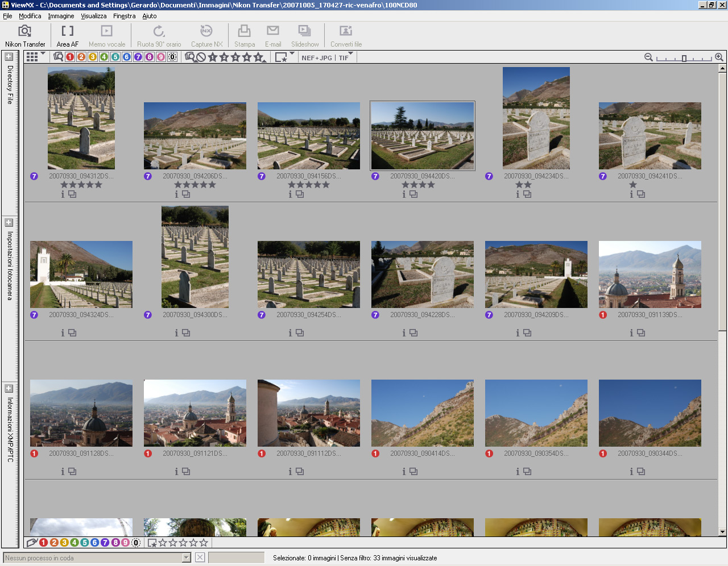This screenshot has height=566, width=728.
Task: Apply yellow label 3 from bottom bar
Action: [x=64, y=543]
